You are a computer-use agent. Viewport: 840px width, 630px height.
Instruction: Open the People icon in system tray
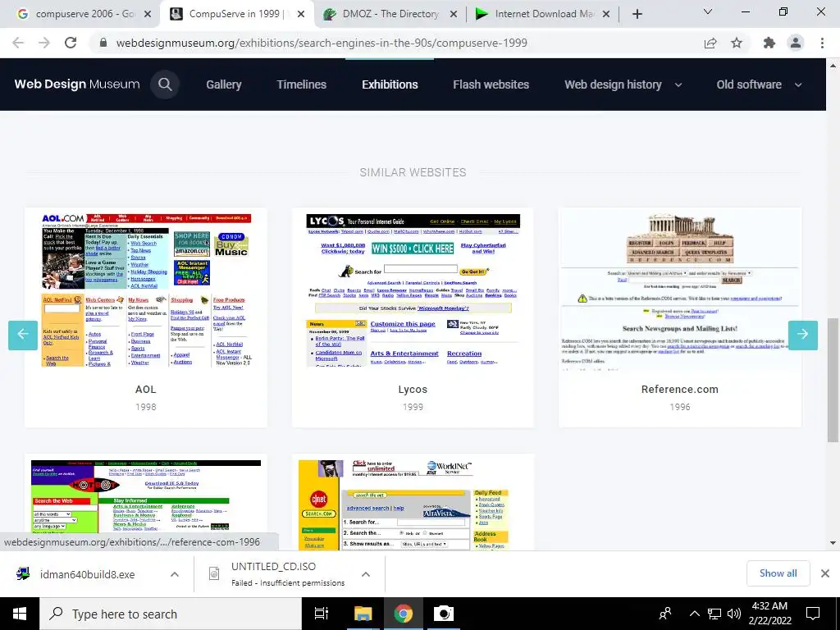click(x=665, y=614)
